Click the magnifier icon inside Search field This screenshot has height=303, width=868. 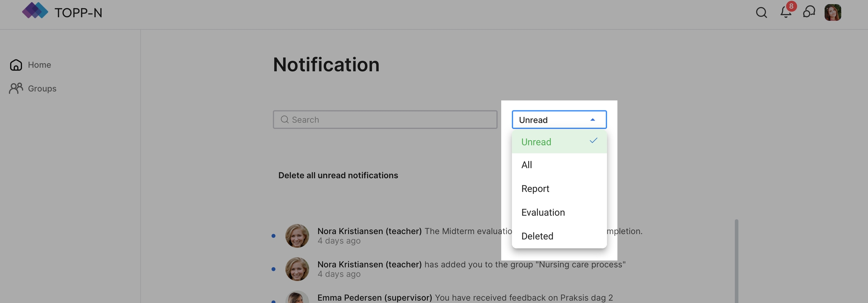pyautogui.click(x=284, y=119)
